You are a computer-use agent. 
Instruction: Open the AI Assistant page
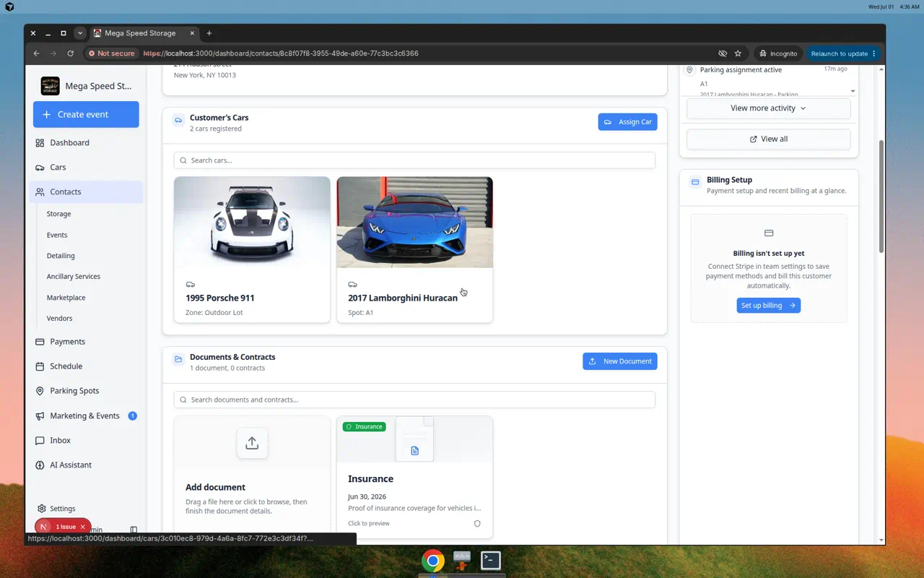click(x=86, y=465)
